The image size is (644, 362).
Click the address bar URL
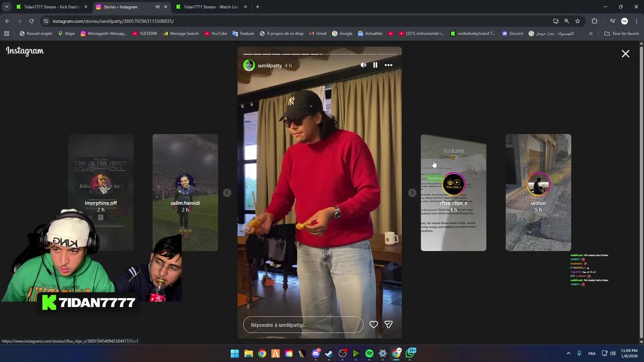113,21
